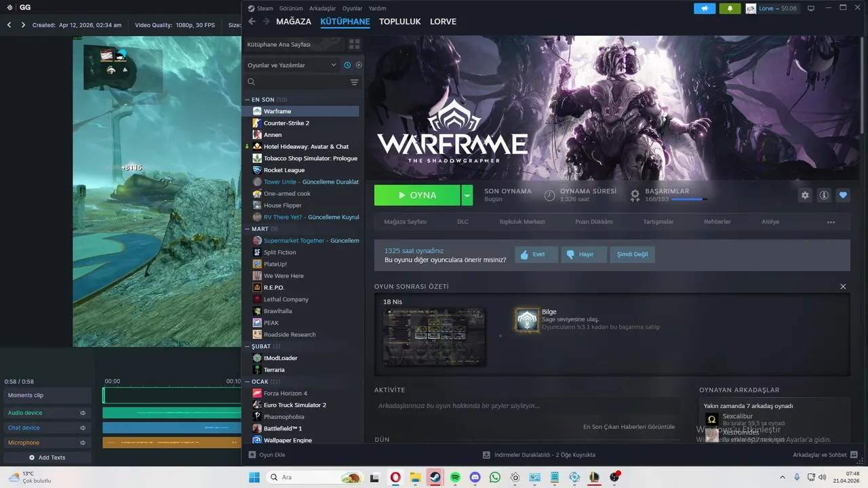Open Friends and Chat icon

tap(854, 455)
